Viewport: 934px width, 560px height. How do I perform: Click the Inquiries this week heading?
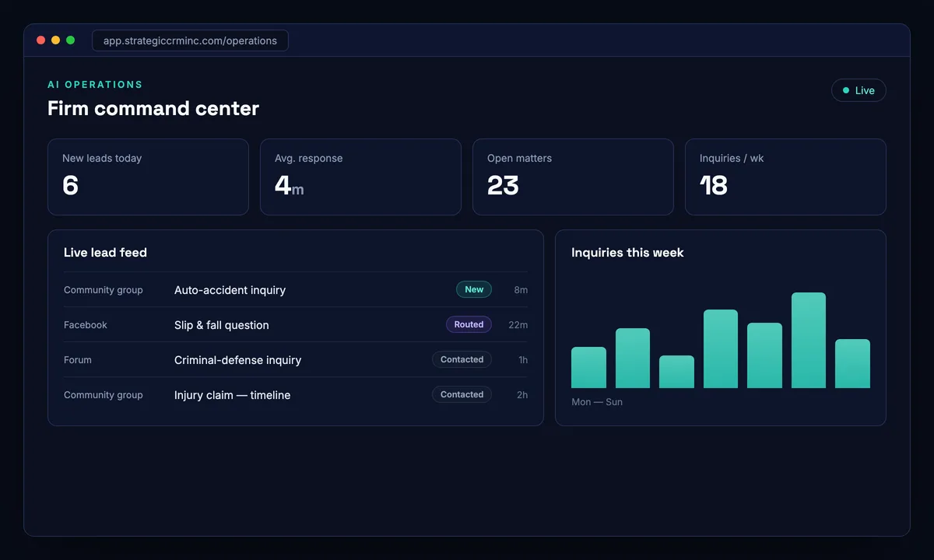pyautogui.click(x=627, y=252)
